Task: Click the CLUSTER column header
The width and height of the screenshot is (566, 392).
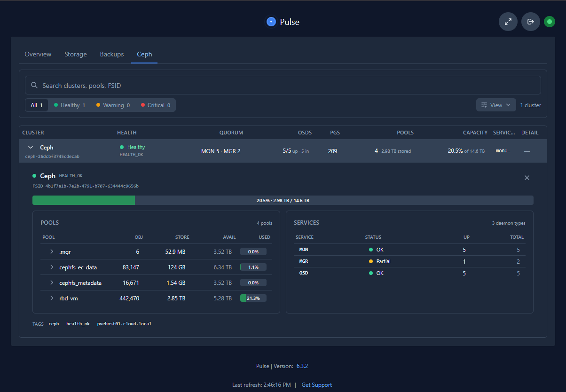Action: click(33, 133)
